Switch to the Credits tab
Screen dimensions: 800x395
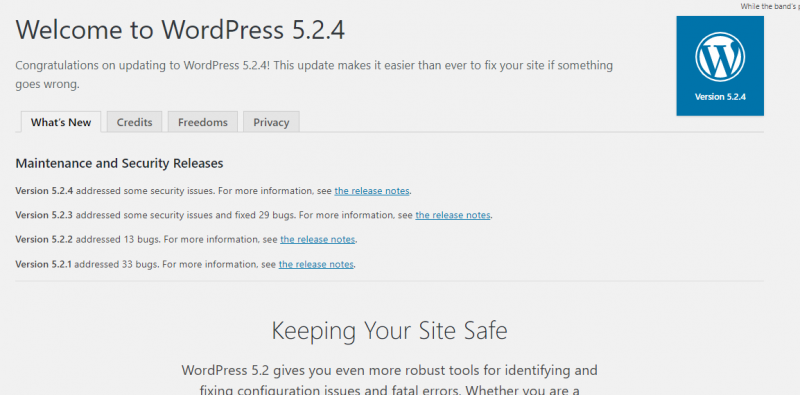pos(134,122)
